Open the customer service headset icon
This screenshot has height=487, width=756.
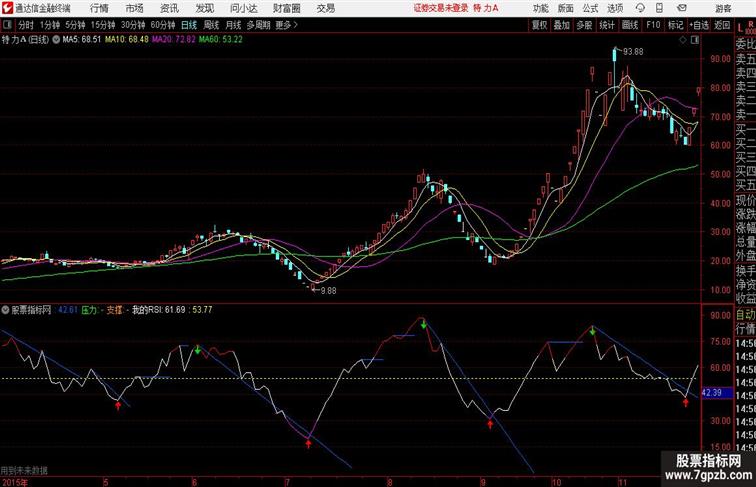click(640, 8)
